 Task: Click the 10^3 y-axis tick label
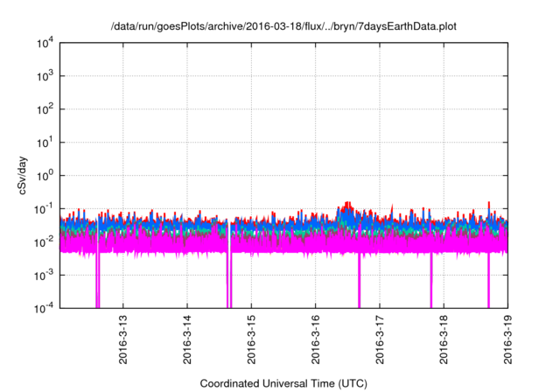point(45,77)
